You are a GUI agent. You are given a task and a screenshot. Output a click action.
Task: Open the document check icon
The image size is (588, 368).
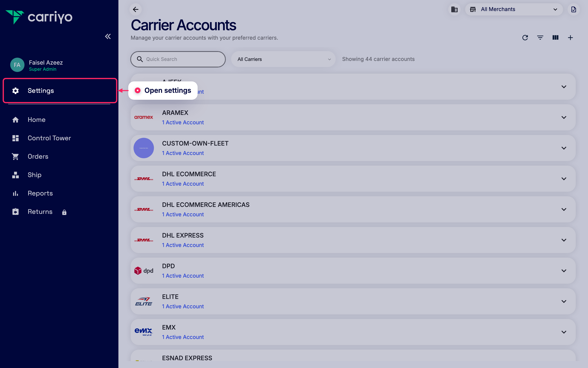pyautogui.click(x=574, y=9)
